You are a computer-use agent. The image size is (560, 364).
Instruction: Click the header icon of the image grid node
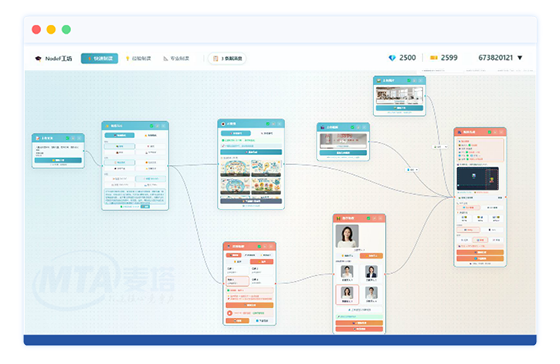223,124
